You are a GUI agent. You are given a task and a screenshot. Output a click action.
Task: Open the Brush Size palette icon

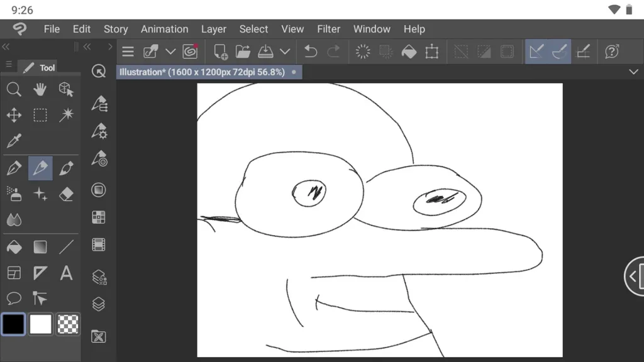click(99, 158)
